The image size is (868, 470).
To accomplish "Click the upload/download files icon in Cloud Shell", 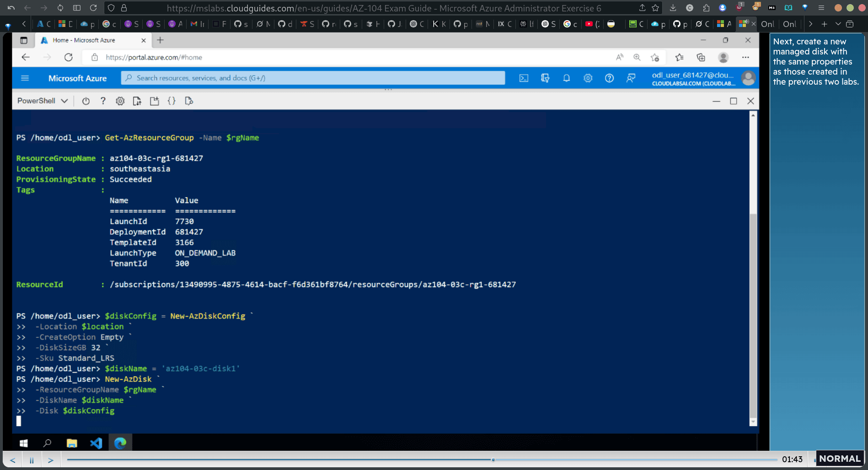I will pos(137,101).
